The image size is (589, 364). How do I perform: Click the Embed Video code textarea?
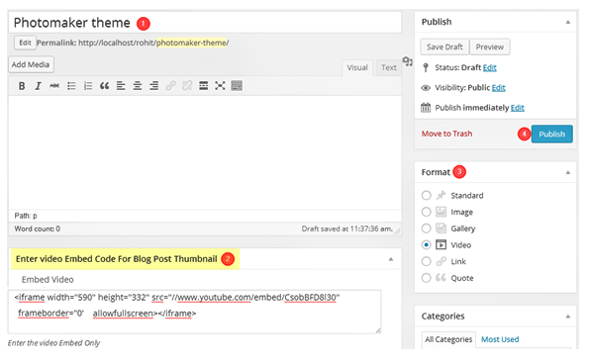[x=195, y=312]
